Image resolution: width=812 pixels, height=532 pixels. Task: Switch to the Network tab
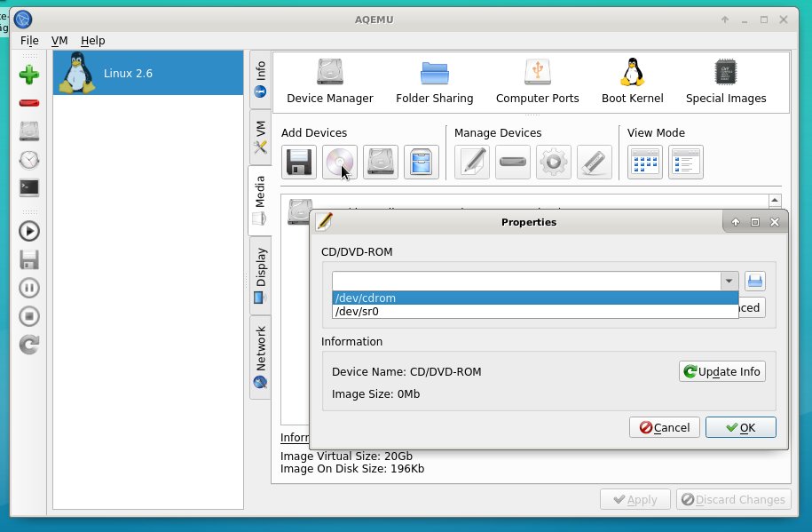pos(260,357)
